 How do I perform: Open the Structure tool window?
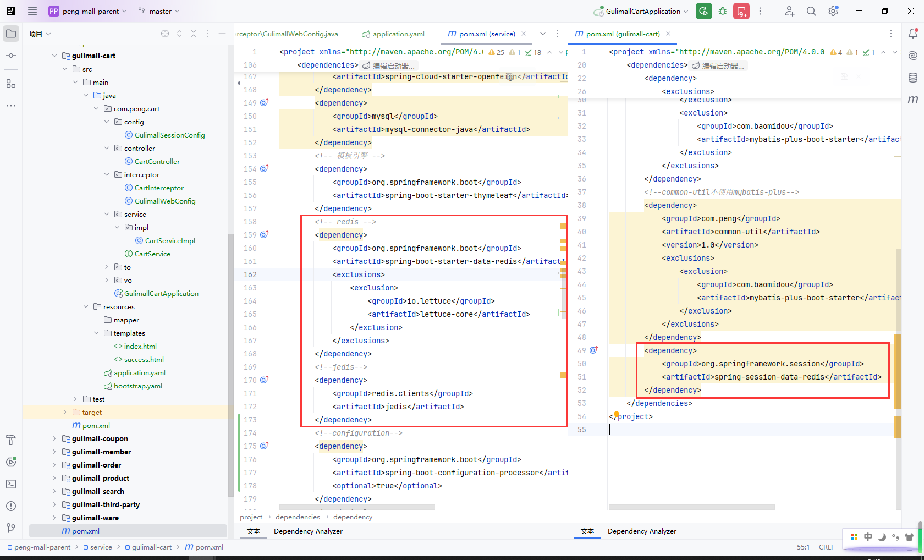[11, 84]
